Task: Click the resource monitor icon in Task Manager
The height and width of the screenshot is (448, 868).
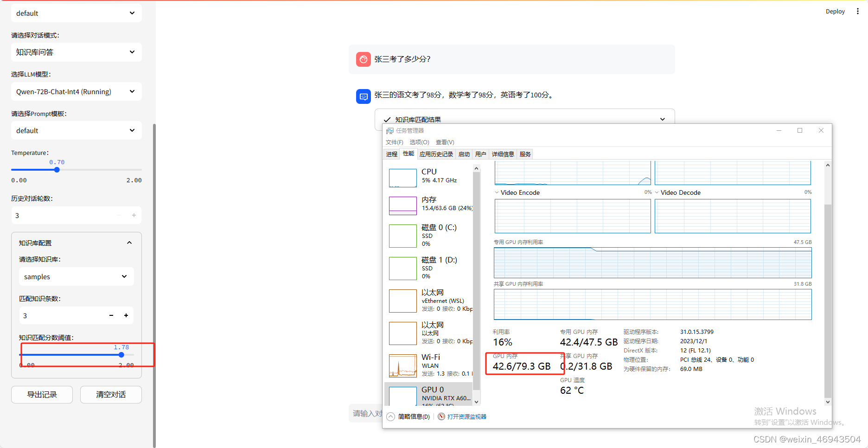Action: [441, 416]
